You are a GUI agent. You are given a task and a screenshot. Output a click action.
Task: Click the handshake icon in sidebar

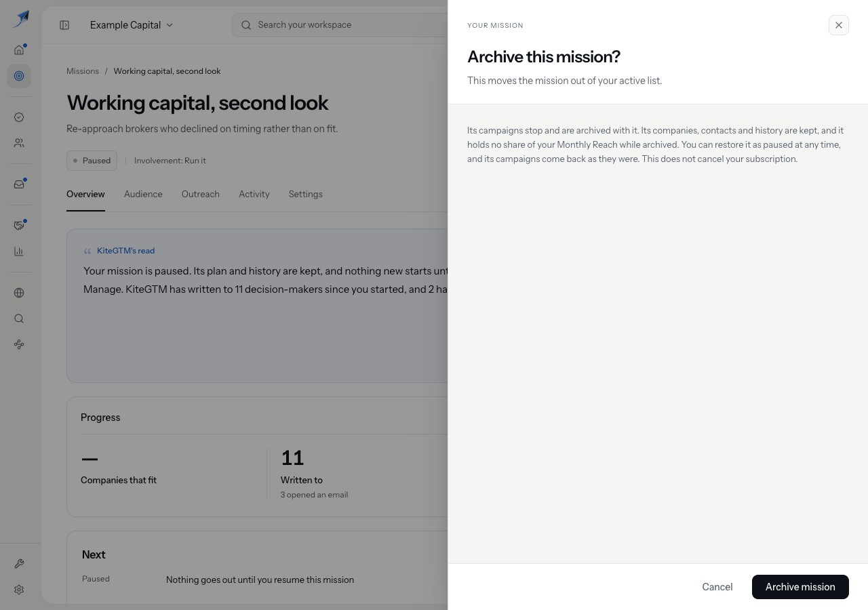click(x=19, y=226)
